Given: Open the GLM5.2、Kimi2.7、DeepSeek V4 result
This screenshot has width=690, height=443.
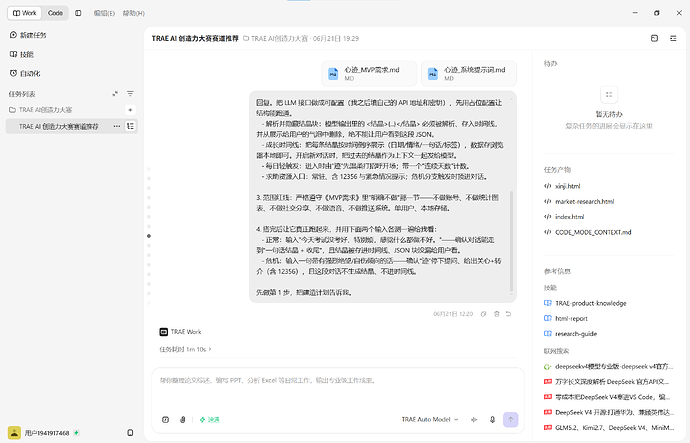Looking at the screenshot, I should tap(609, 428).
